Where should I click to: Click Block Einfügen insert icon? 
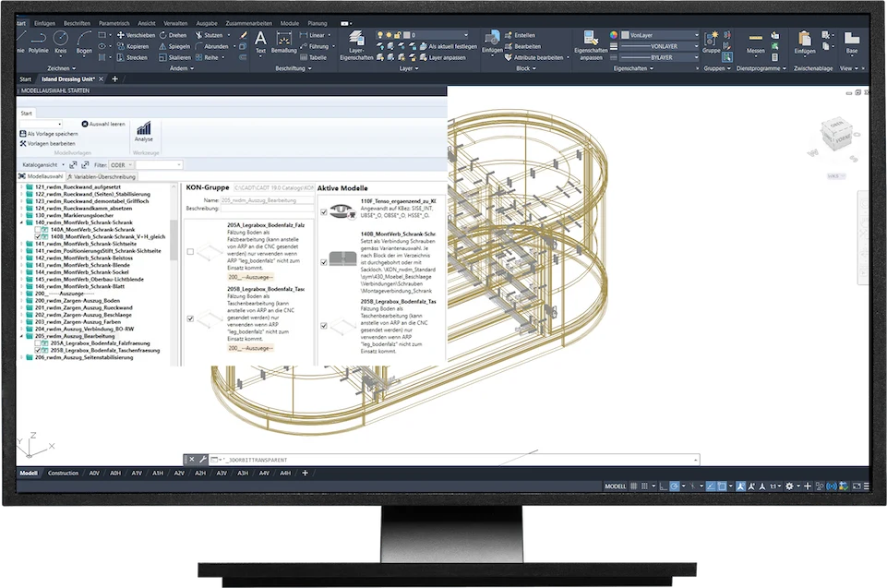point(492,42)
